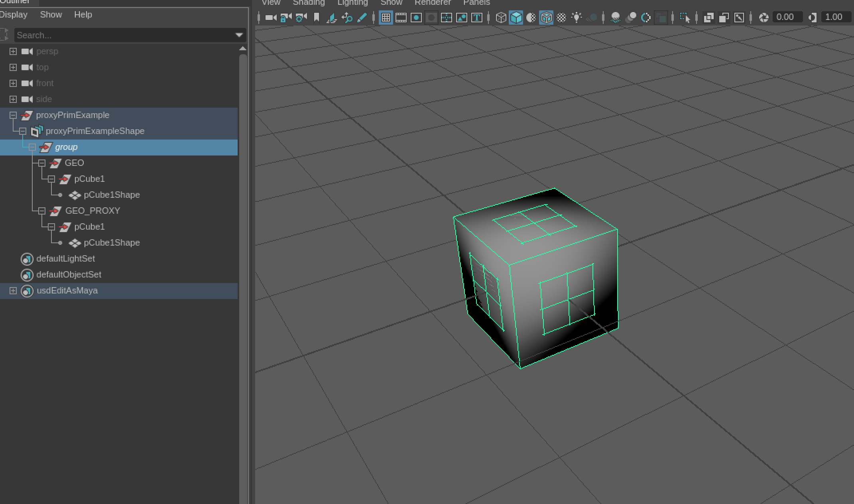Click the Multisample Anti-aliasing icon
The width and height of the screenshot is (854, 504).
coord(646,18)
